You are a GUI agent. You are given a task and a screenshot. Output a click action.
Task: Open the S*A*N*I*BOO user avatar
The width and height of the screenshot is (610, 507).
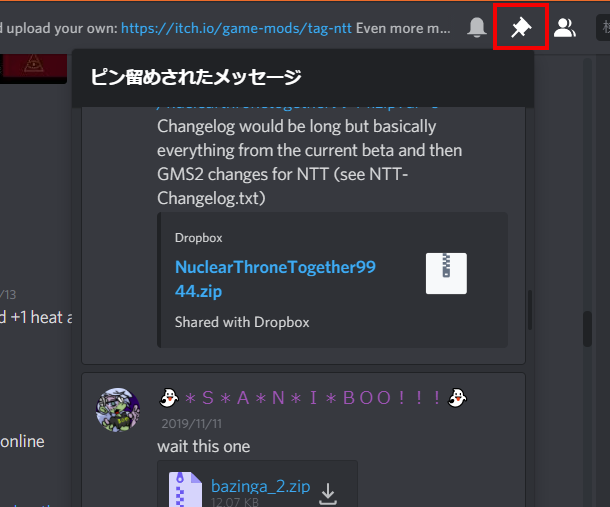pyautogui.click(x=118, y=409)
